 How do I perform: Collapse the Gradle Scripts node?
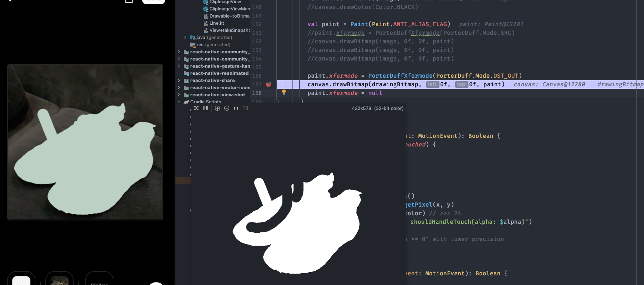tap(179, 102)
